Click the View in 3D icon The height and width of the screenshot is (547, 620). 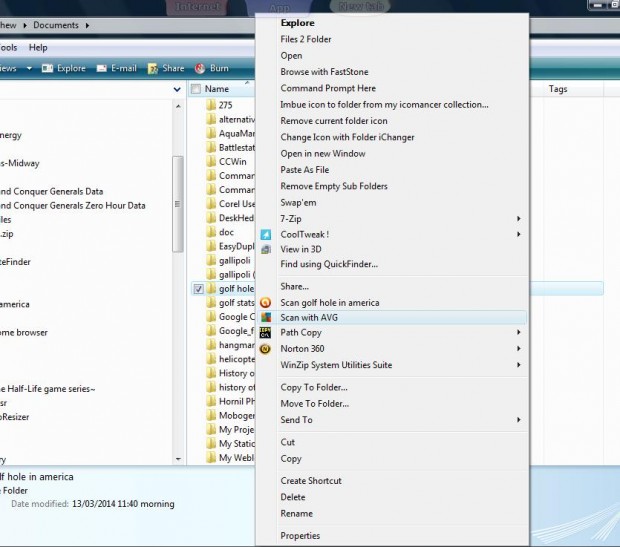click(x=266, y=250)
